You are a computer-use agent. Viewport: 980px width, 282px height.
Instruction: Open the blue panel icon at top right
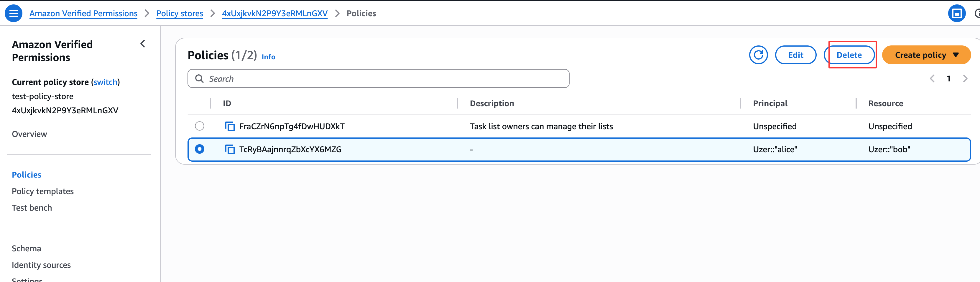coord(956,13)
